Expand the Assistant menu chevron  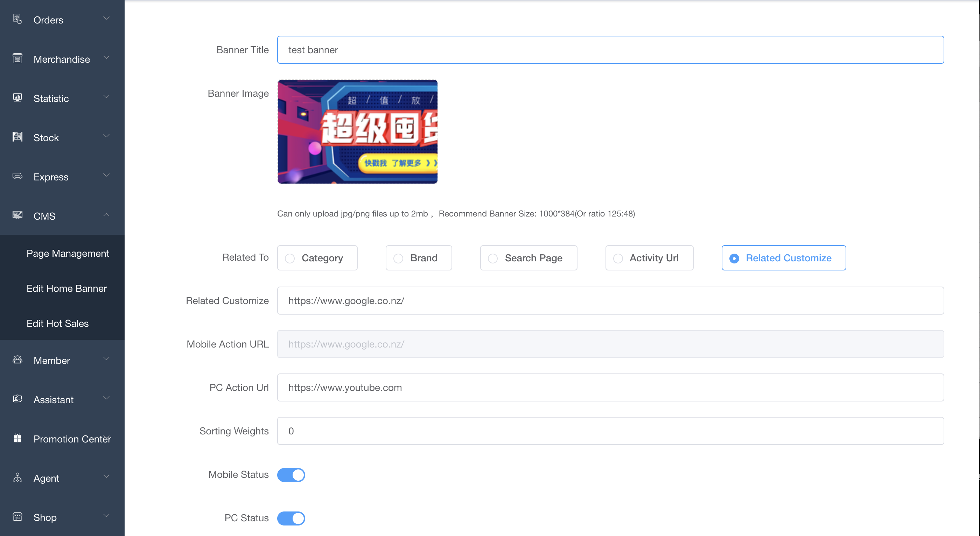click(106, 398)
